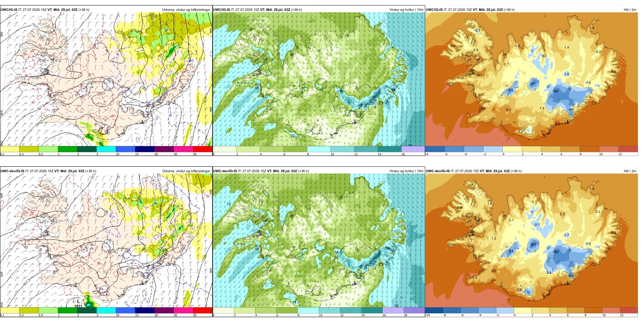644x322 pixels.
Task: Select the magenta 30 swatch in UWC-dev precipitation legend
Action: point(183,310)
